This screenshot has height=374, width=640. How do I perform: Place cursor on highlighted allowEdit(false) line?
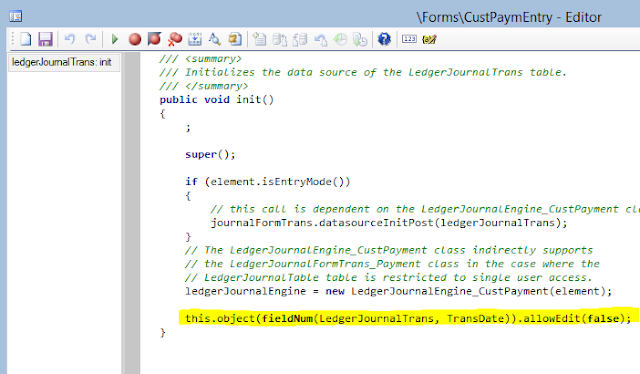coord(408,318)
